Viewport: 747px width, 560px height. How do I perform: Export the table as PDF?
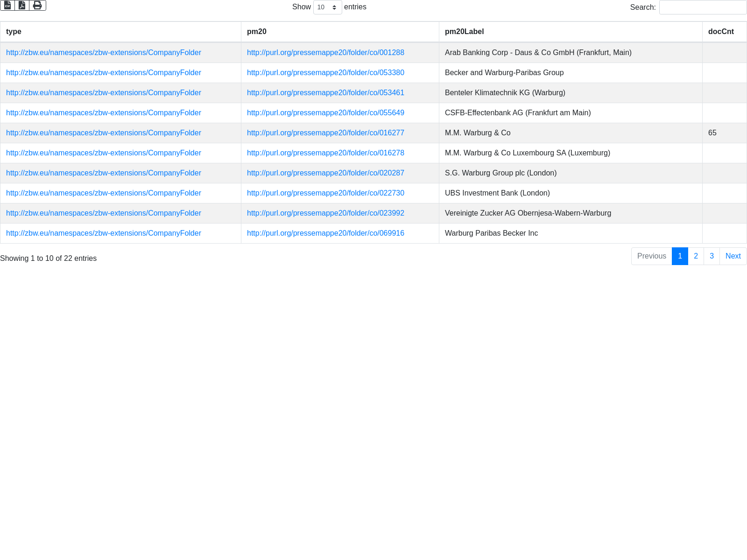pos(22,6)
